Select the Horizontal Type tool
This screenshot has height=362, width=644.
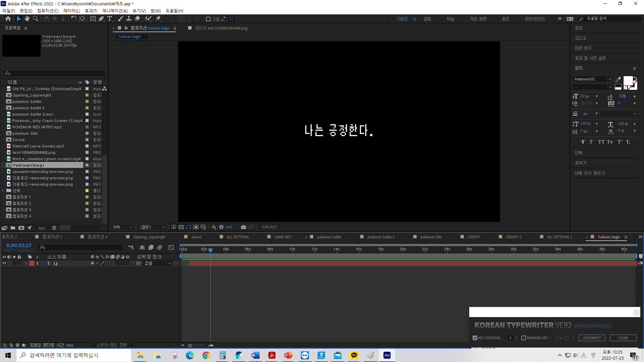110,19
